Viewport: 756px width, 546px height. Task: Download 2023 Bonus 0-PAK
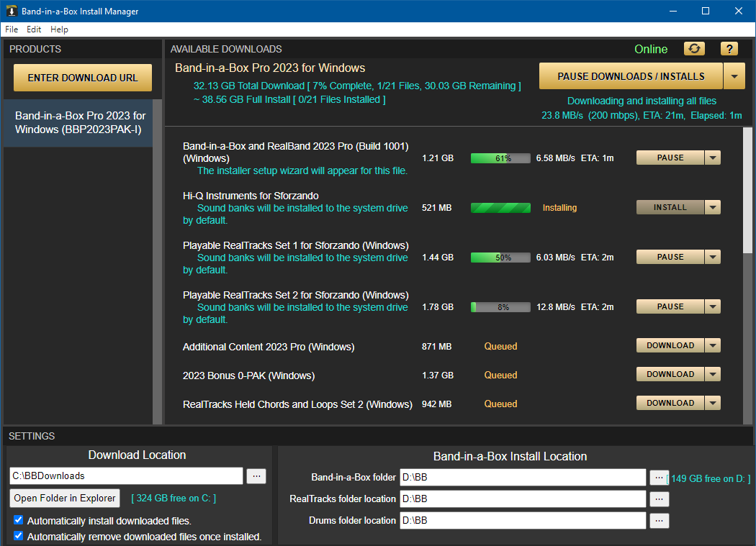click(670, 375)
